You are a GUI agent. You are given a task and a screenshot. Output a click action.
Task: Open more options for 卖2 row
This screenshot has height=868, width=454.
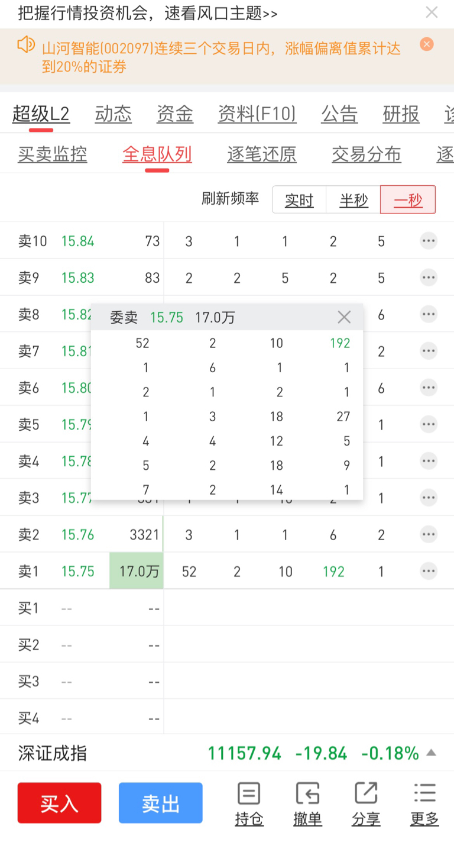(x=429, y=534)
